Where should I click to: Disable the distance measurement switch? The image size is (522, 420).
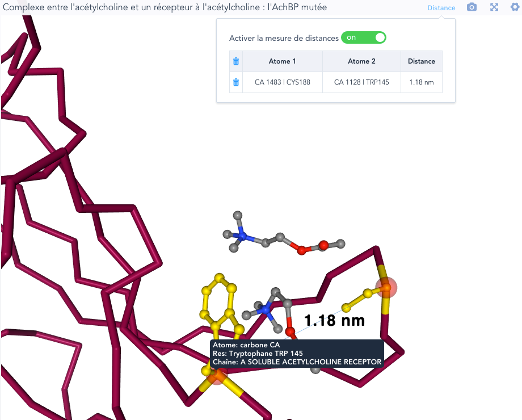pos(364,37)
